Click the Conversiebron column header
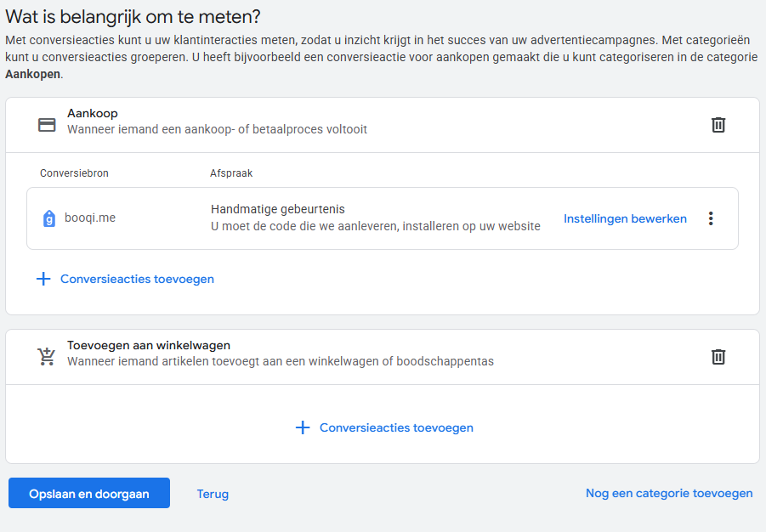Viewport: 766px width, 532px height. (x=74, y=173)
